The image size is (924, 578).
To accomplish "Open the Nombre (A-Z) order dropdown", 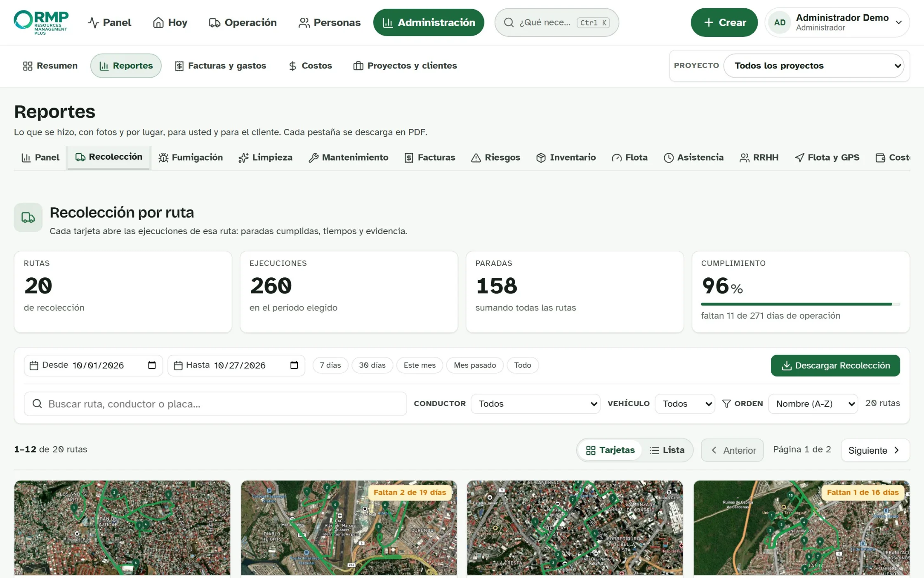I will pyautogui.click(x=813, y=404).
